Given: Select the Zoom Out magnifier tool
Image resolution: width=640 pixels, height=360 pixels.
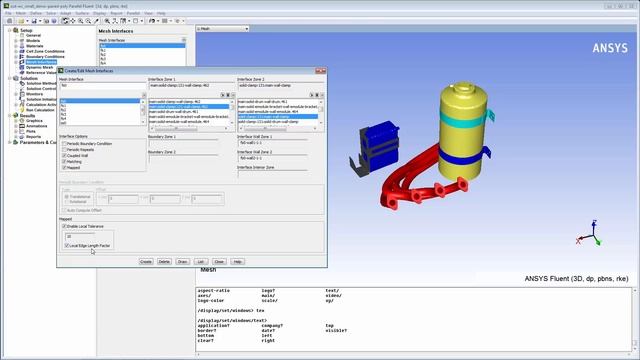Looking at the screenshot, I should click(x=88, y=21).
